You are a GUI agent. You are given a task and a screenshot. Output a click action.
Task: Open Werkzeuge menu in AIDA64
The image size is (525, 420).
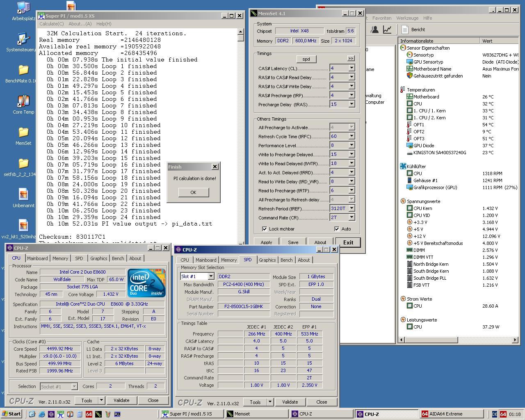pyautogui.click(x=407, y=18)
